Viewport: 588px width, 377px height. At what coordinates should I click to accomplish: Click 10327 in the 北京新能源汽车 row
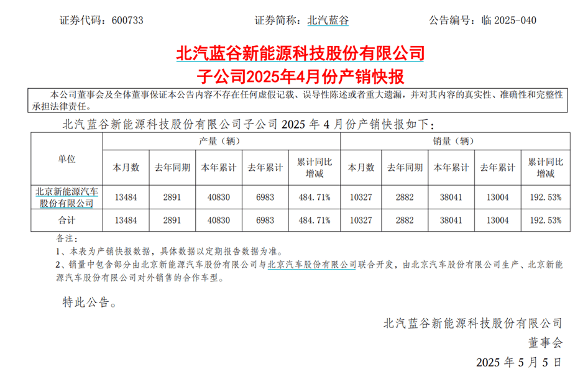click(x=361, y=198)
